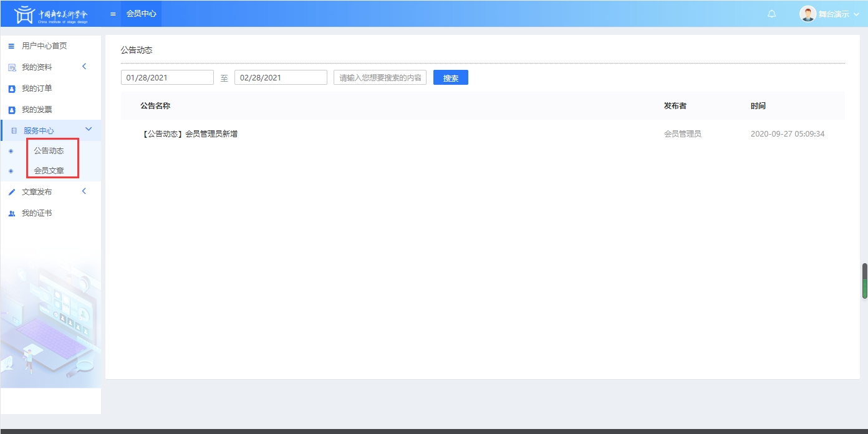The height and width of the screenshot is (434, 868).
Task: Expand the 文章发布 submenu arrow
Action: tap(84, 191)
